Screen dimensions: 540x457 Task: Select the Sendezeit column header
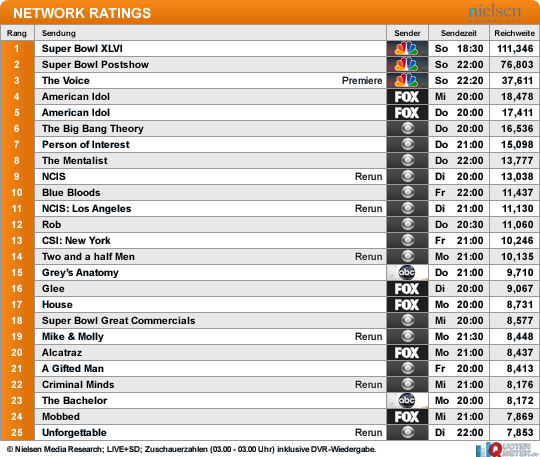(459, 33)
